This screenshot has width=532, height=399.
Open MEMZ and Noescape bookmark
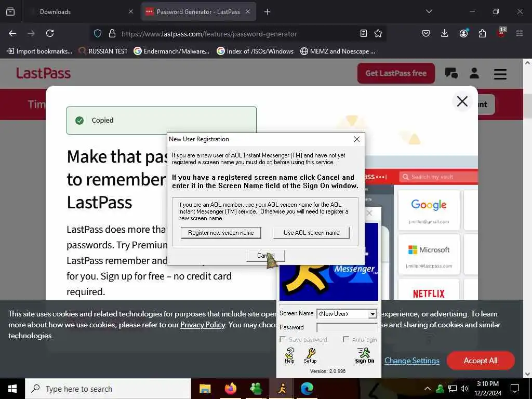[x=338, y=51]
